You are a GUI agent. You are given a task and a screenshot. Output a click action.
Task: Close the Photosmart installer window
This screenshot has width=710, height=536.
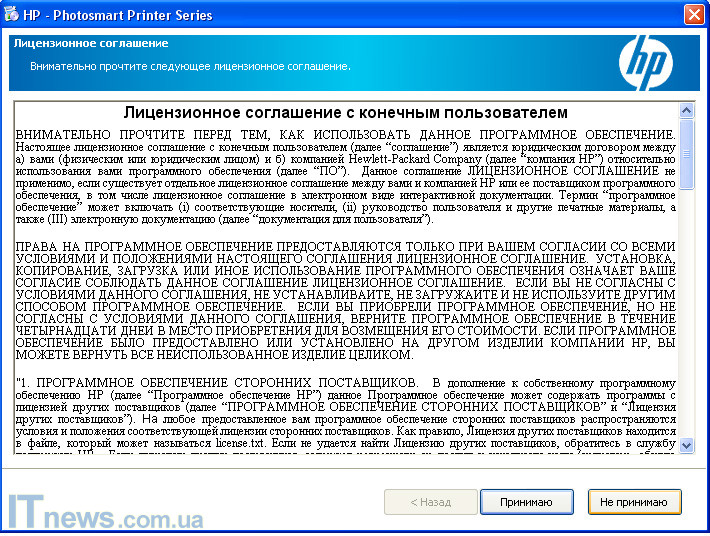(x=692, y=15)
